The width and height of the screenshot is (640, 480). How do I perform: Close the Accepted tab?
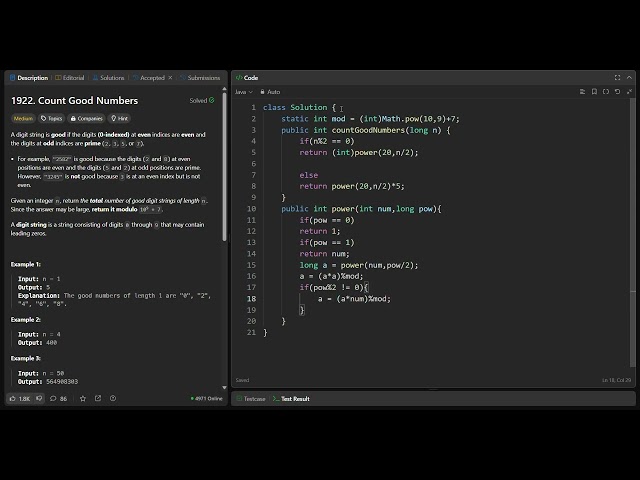170,78
